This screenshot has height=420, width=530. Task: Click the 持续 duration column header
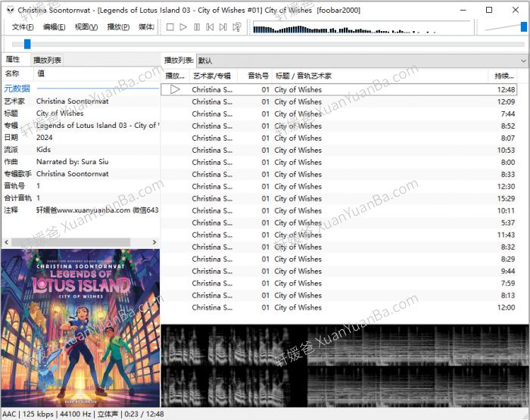[503, 76]
